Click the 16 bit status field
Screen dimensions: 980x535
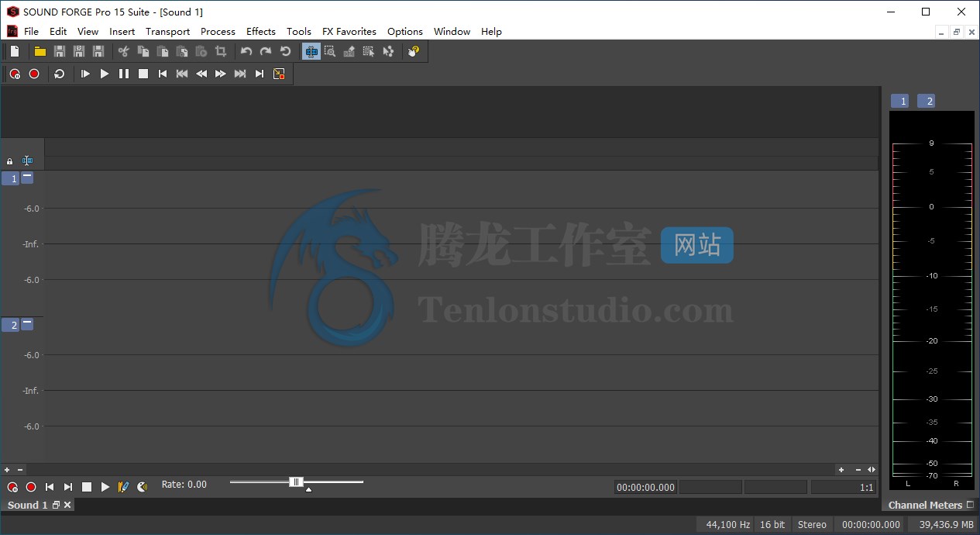[772, 525]
